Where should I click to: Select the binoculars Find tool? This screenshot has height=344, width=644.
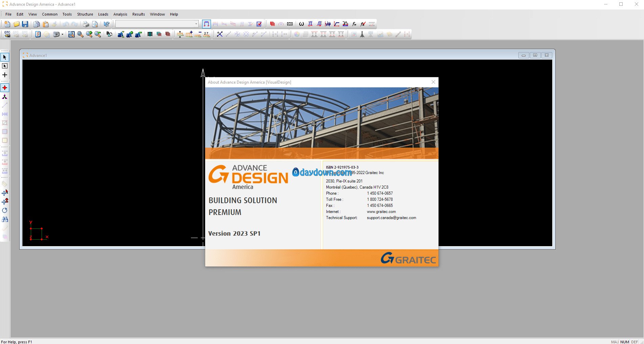(5, 219)
